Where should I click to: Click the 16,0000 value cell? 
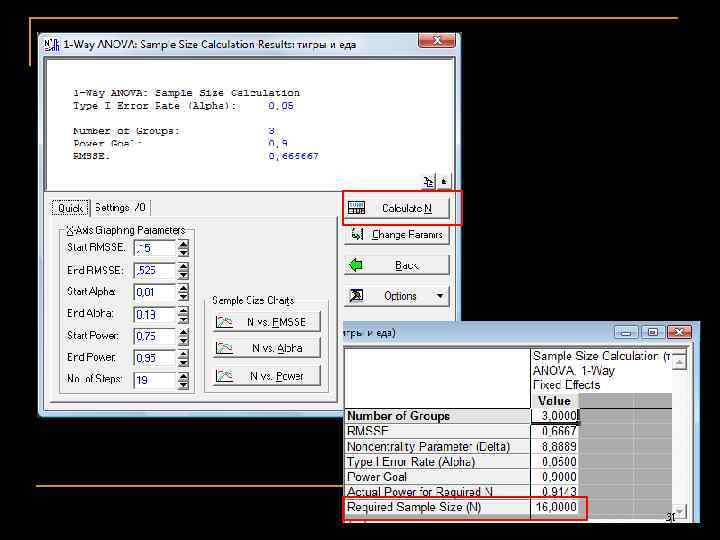(x=554, y=507)
